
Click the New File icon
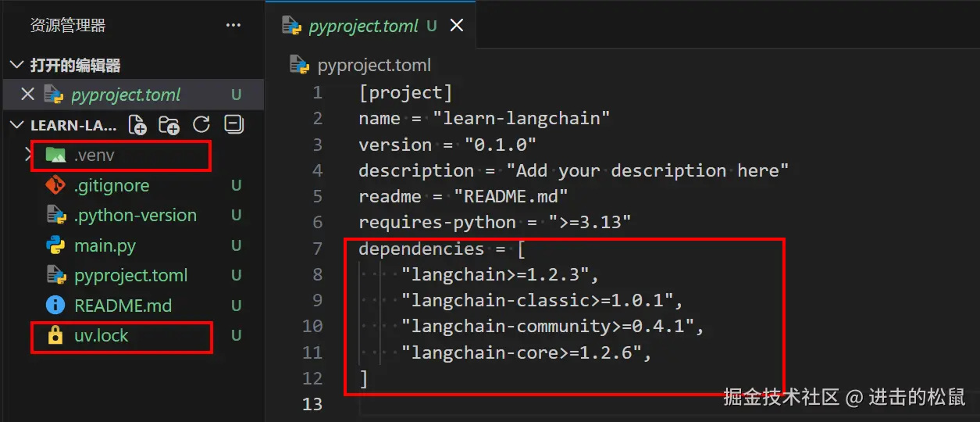click(x=137, y=125)
